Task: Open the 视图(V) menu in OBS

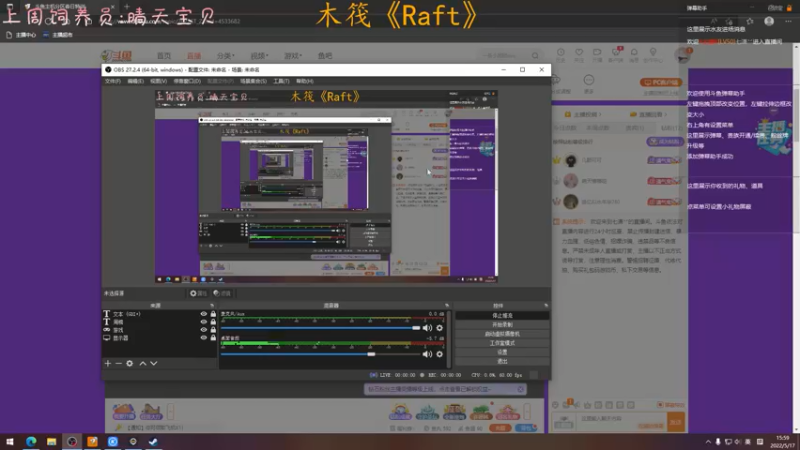Action: [158, 81]
